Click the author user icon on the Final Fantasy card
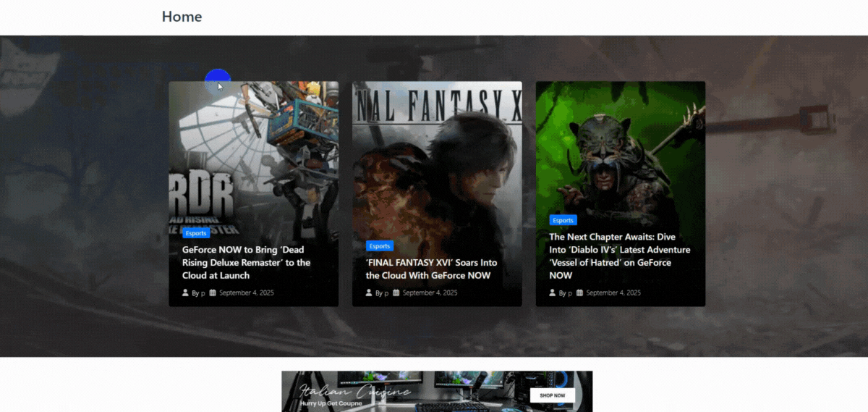This screenshot has height=412, width=868. coord(370,293)
